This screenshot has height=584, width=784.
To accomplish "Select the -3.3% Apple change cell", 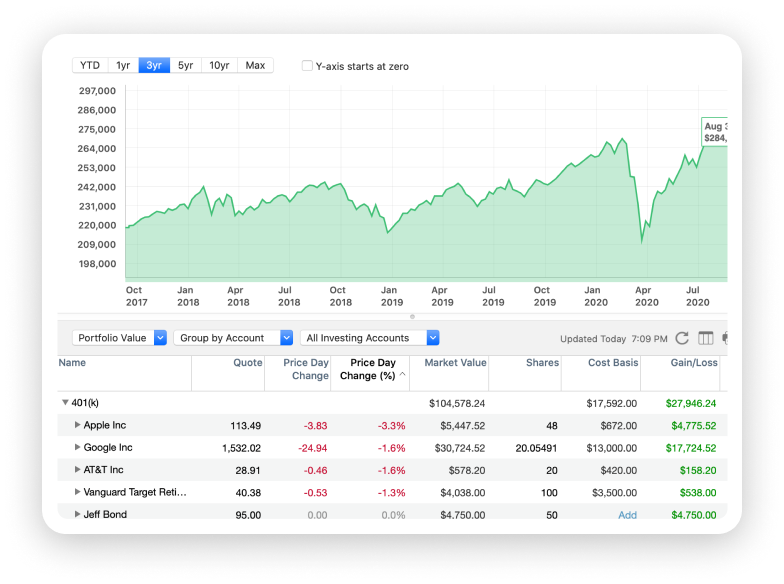I will pos(392,426).
